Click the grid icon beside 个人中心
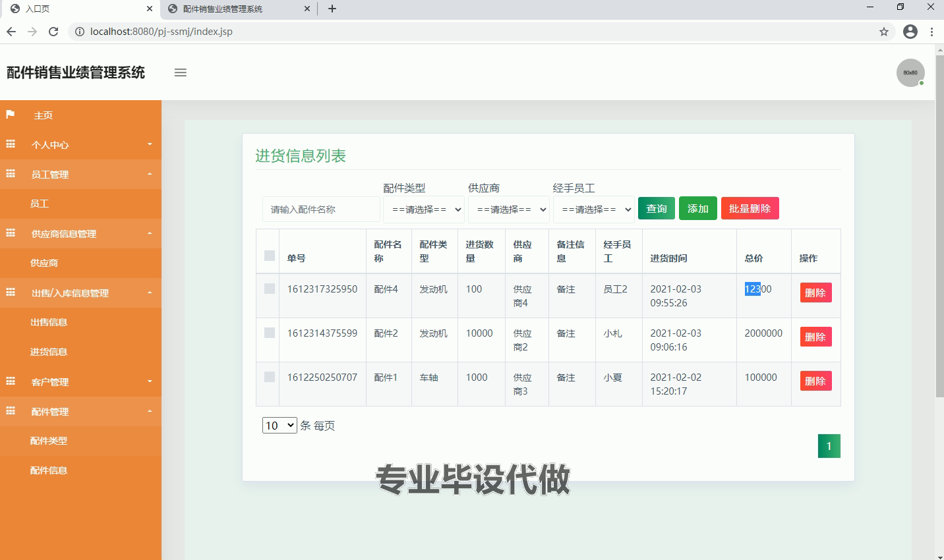Screen dimensions: 944x560 point(11,144)
